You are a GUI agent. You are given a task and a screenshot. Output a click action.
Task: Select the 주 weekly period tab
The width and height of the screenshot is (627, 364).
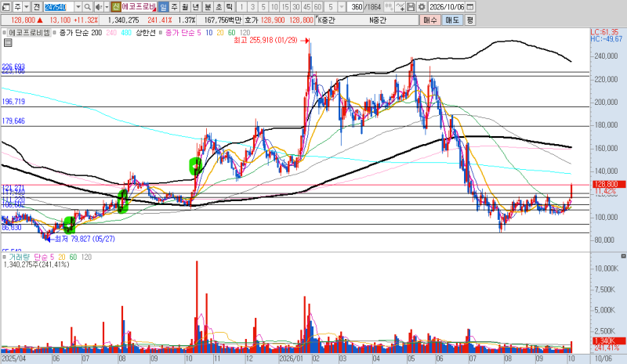pyautogui.click(x=174, y=7)
